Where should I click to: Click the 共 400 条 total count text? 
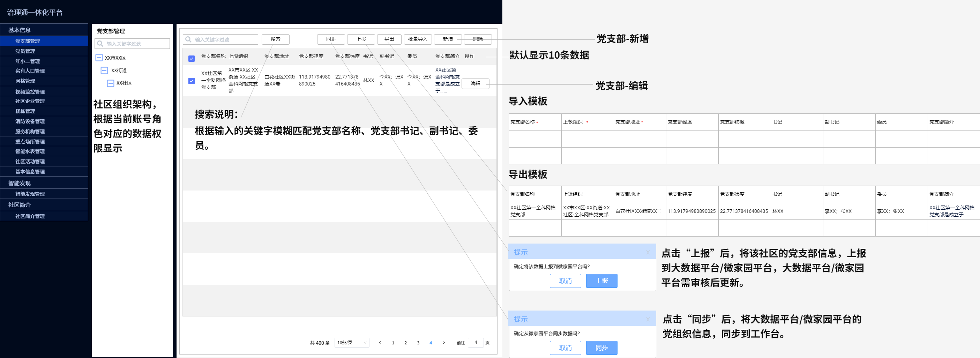320,343
